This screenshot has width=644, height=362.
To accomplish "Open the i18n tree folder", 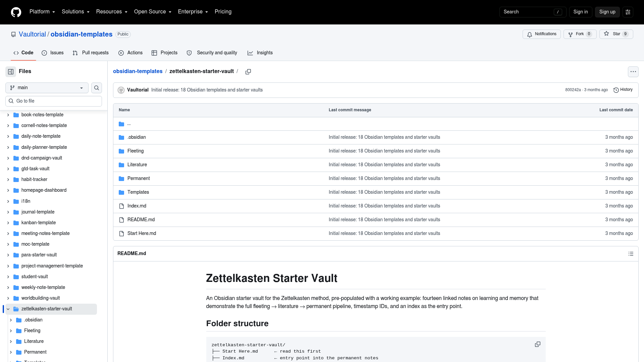I will pyautogui.click(x=26, y=201).
